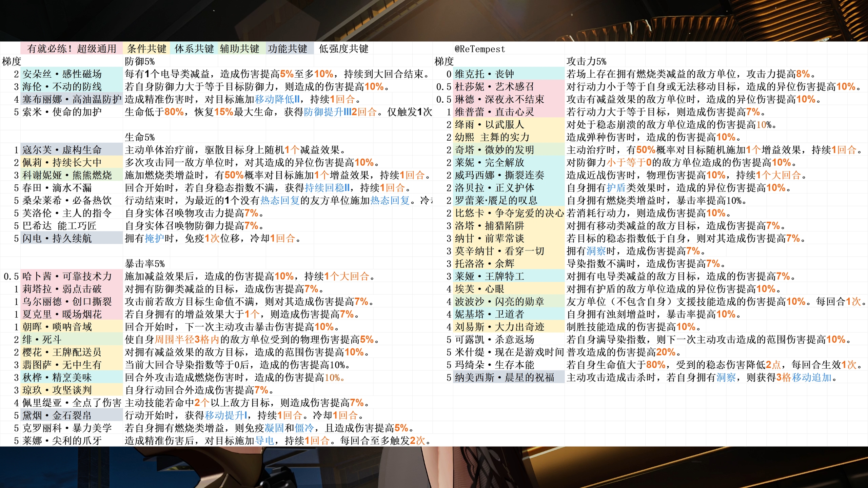
Task: Click the 哈卜茜・可靠技术力 cell
Action: pos(71,276)
